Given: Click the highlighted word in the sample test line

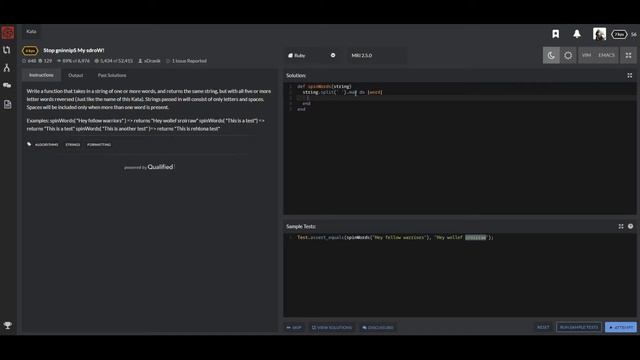Looking at the screenshot, I should 476,238.
